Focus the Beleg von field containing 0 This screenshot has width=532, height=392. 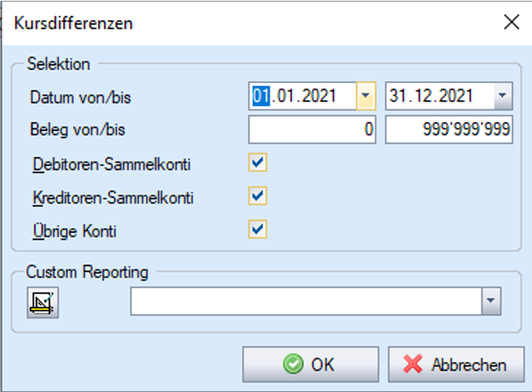pyautogui.click(x=312, y=130)
